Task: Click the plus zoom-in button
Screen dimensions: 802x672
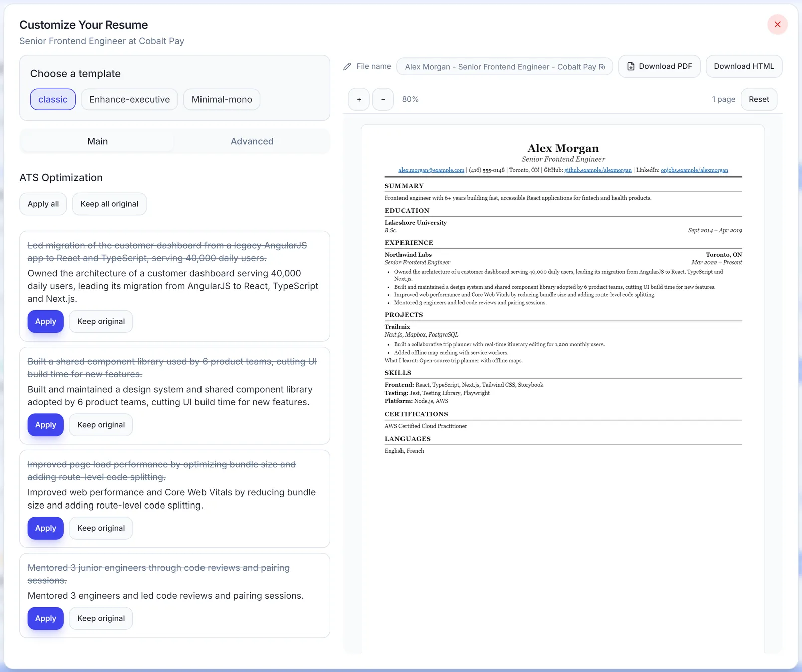Action: click(359, 99)
